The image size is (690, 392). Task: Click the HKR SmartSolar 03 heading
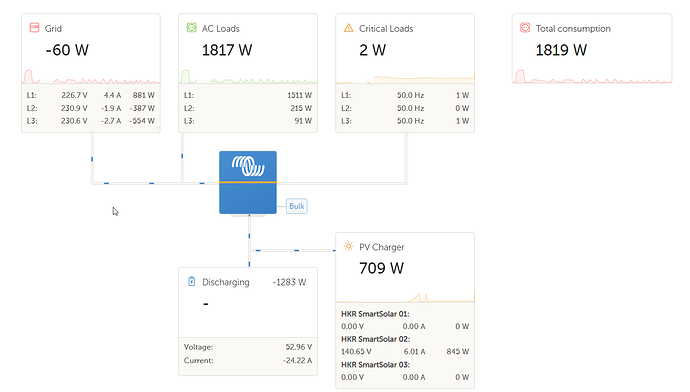click(375, 364)
